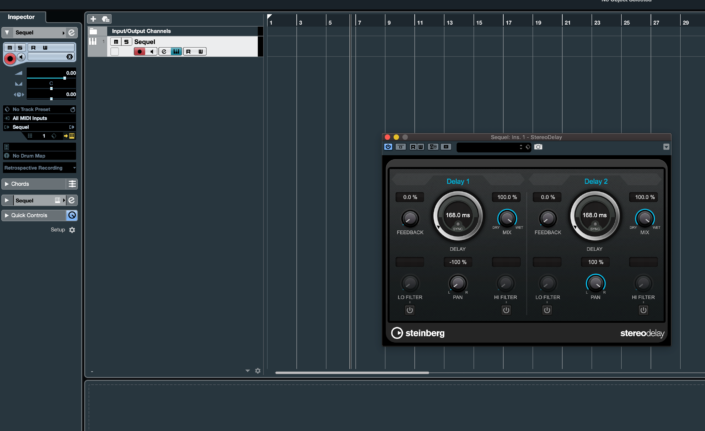Image resolution: width=705 pixels, height=431 pixels.
Task: Toggle the plugin activate button in StereoDelay toolbar
Action: [388, 147]
